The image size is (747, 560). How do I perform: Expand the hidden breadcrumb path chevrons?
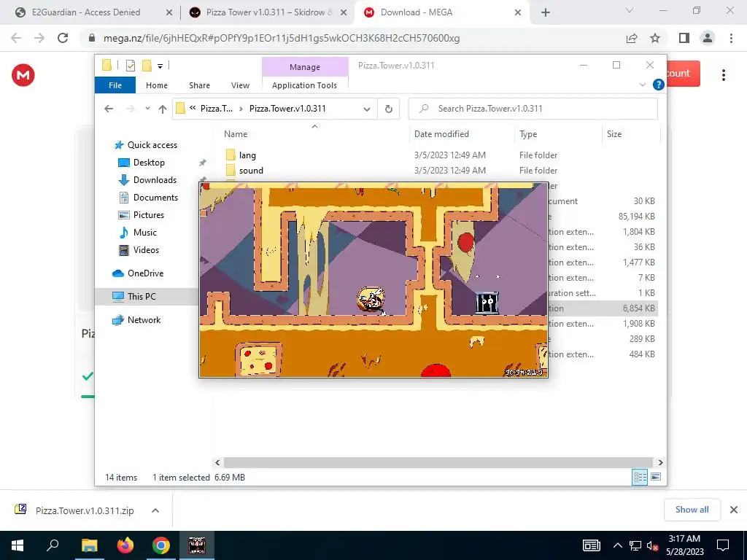(193, 108)
